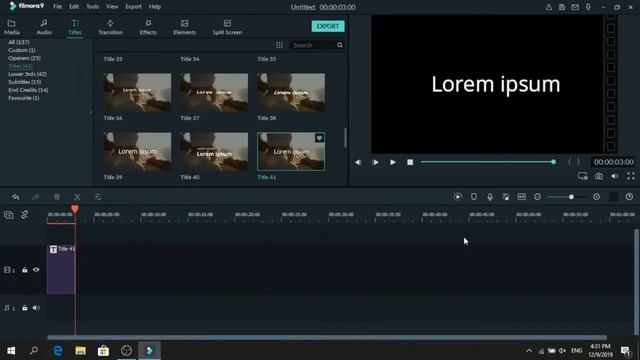This screenshot has height=360, width=640.
Task: Open the View menu
Action: (112, 7)
